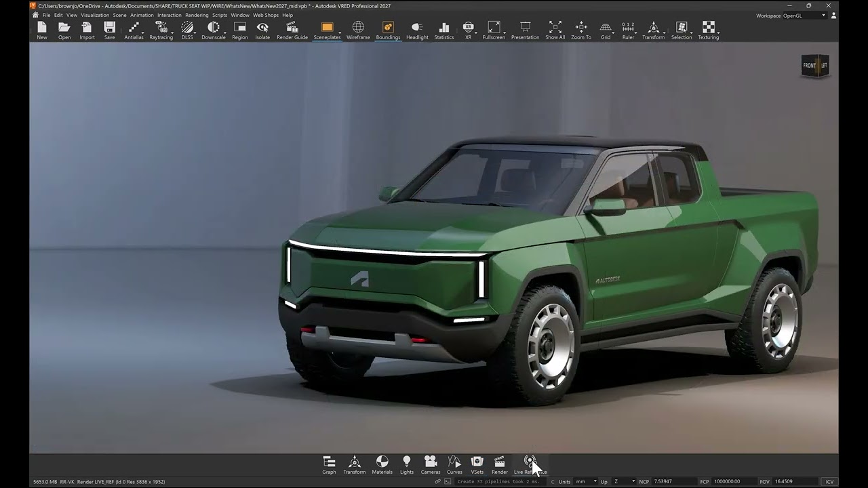Open the Render settings module
The image size is (868, 488).
(500, 465)
